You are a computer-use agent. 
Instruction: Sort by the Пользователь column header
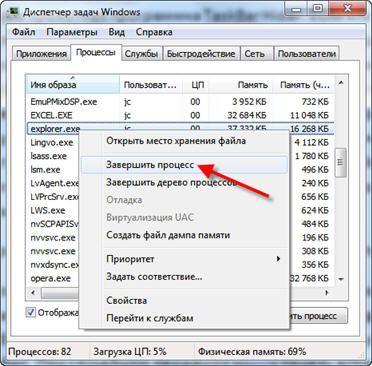point(151,85)
